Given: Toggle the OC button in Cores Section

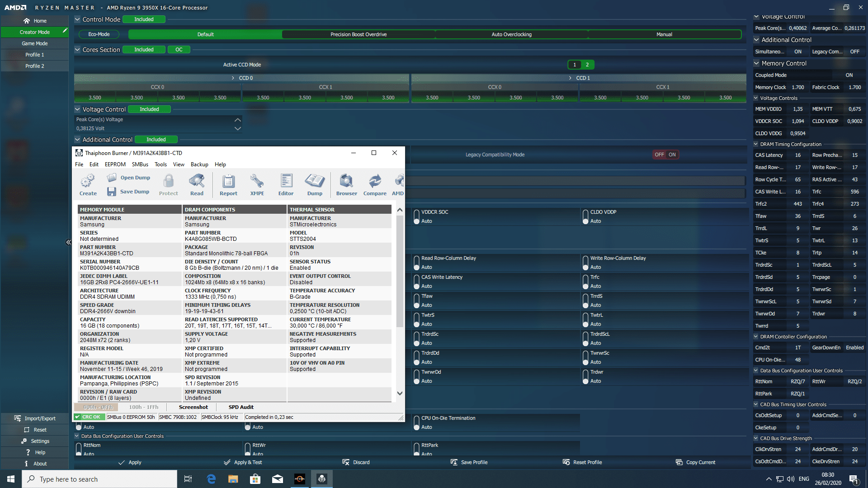Looking at the screenshot, I should click(x=179, y=50).
